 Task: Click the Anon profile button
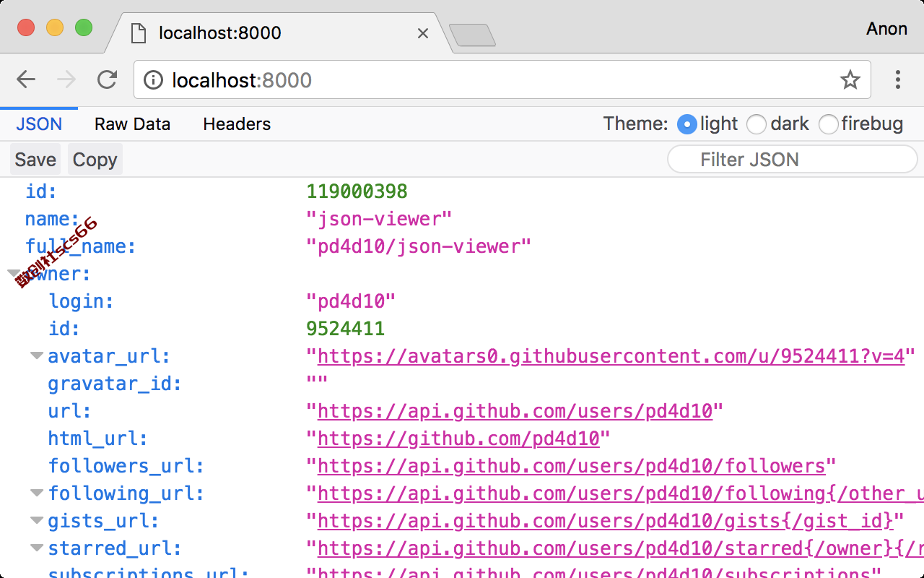tap(886, 29)
